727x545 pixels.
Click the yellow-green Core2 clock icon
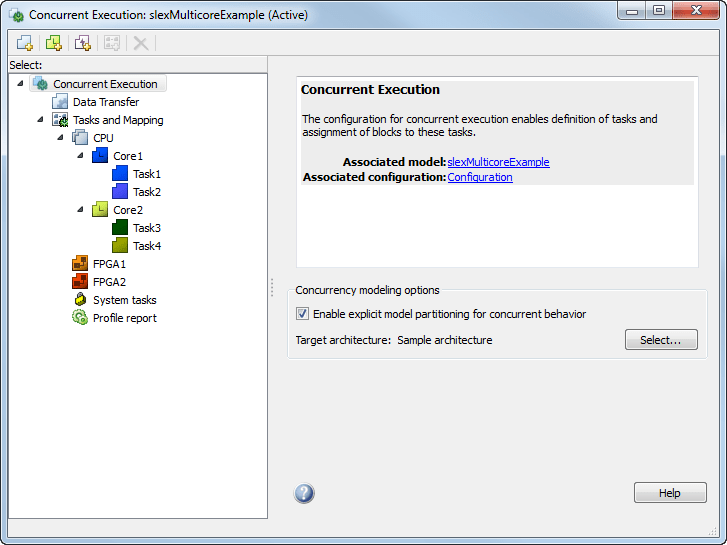[100, 210]
